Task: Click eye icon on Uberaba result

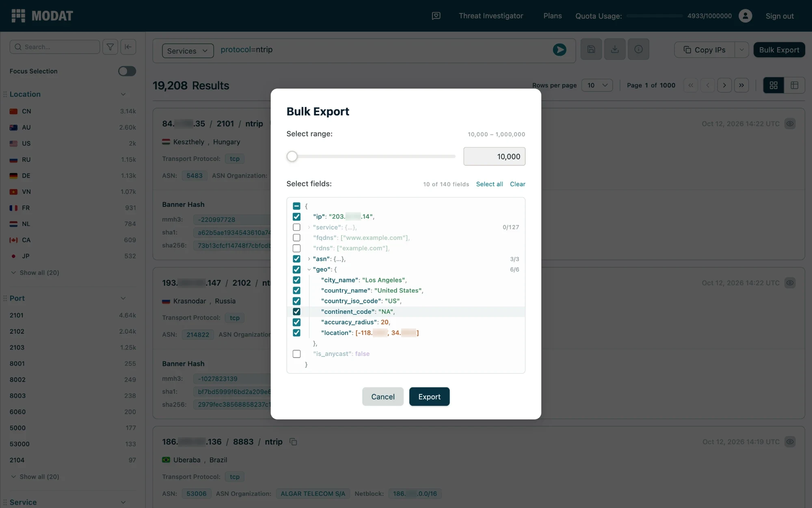Action: [790, 442]
